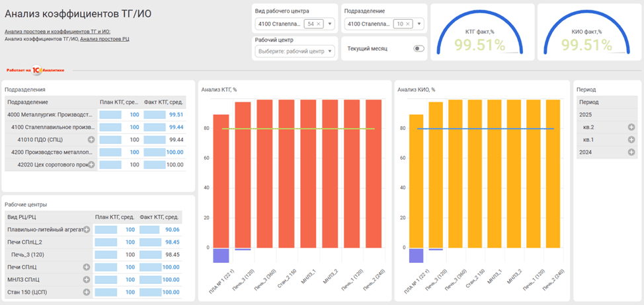
Task: Toggle the Текущий месяц switch
Action: [419, 49]
